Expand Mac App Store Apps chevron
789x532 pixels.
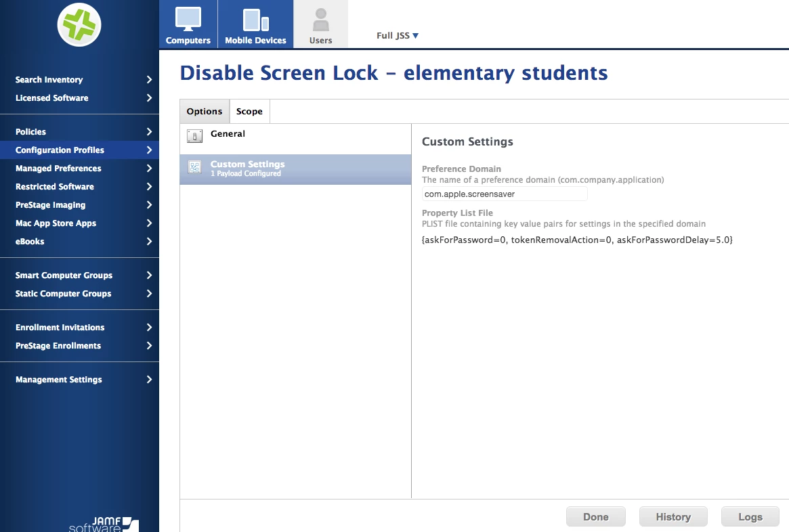[149, 223]
